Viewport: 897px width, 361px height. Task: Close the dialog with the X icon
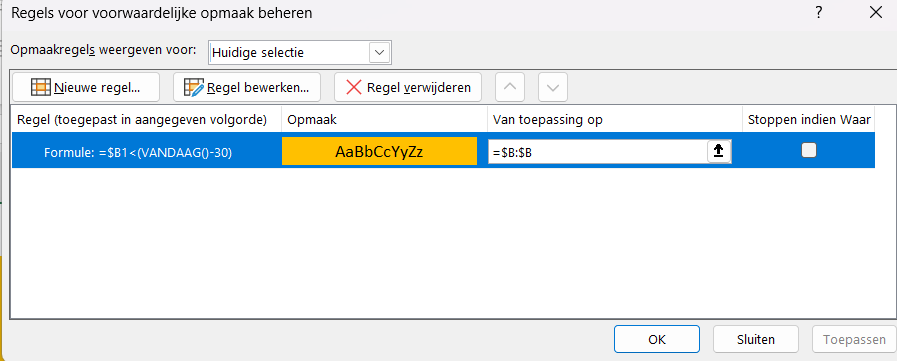tap(876, 13)
